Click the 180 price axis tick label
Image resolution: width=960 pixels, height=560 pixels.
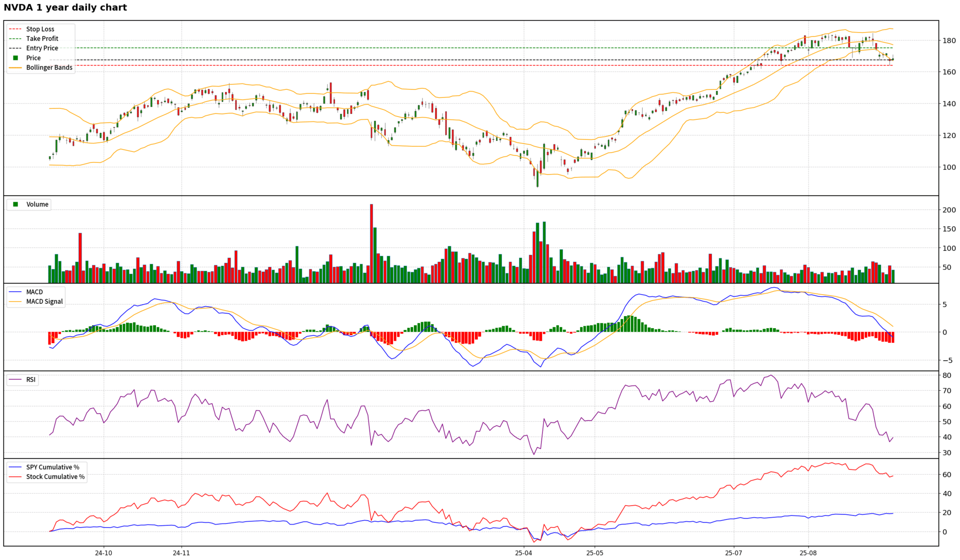pyautogui.click(x=948, y=40)
